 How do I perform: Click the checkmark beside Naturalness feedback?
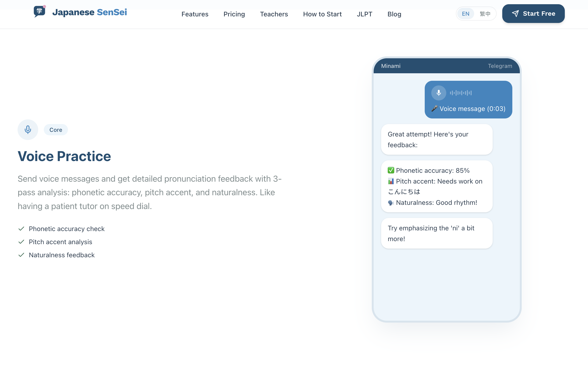21,255
